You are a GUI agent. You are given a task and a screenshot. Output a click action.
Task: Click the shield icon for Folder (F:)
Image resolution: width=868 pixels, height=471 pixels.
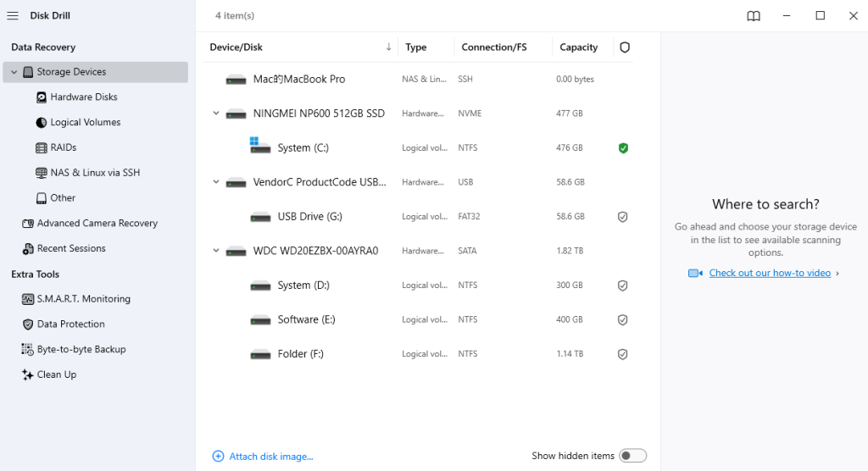tap(623, 354)
